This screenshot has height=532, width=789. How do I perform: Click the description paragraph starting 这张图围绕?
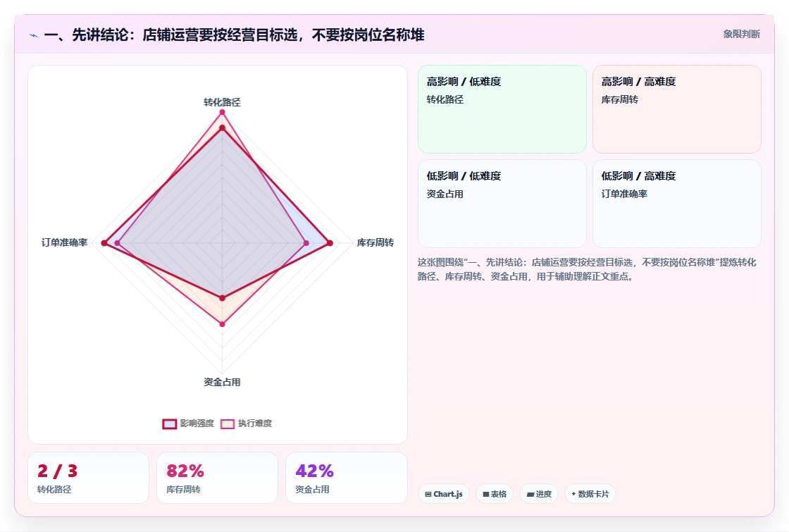click(x=587, y=269)
